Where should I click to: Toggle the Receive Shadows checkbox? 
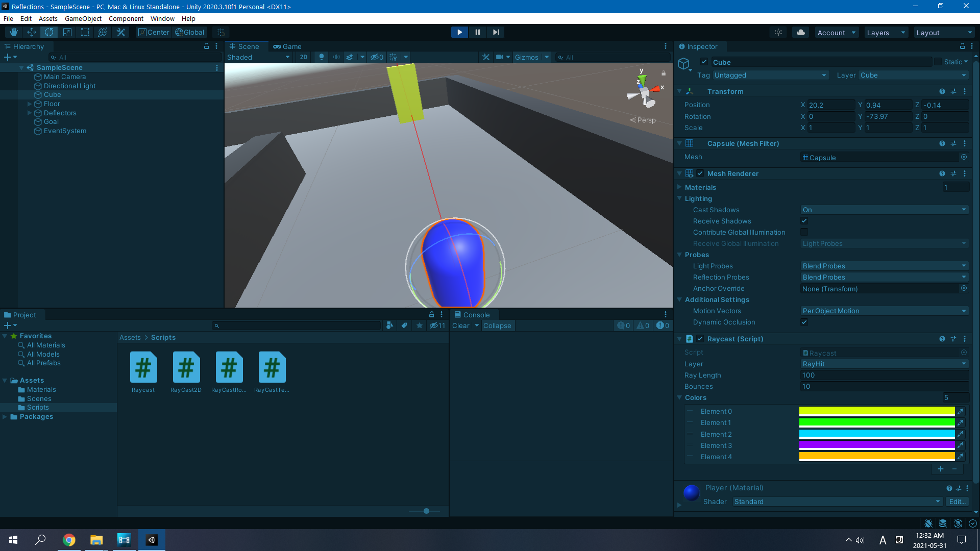[x=804, y=221]
